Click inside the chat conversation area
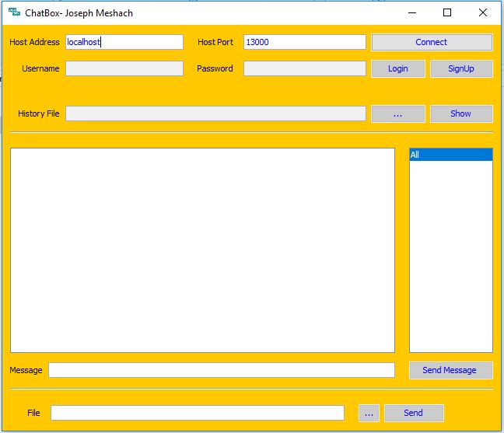 (x=202, y=250)
